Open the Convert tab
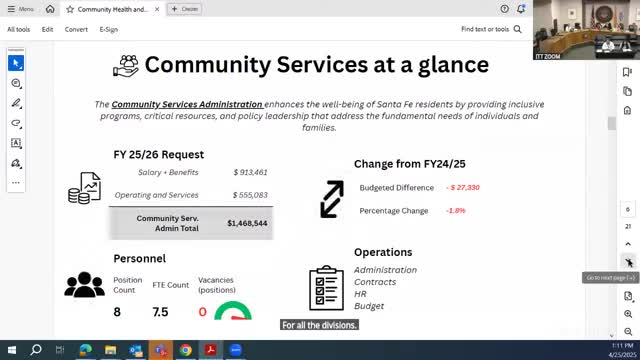Viewport: 640px width, 360px height. [x=76, y=29]
